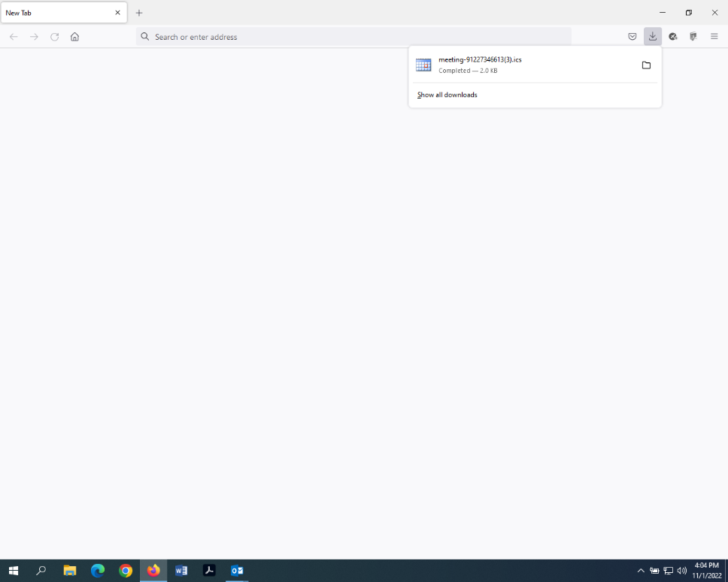Click the book-shaped extension icon
The image size is (728, 582).
click(x=693, y=37)
